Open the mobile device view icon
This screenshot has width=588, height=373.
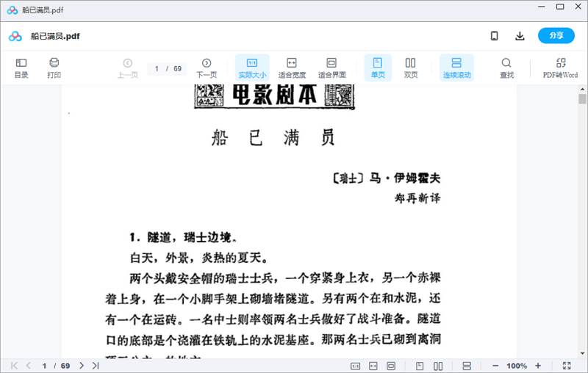(x=495, y=36)
